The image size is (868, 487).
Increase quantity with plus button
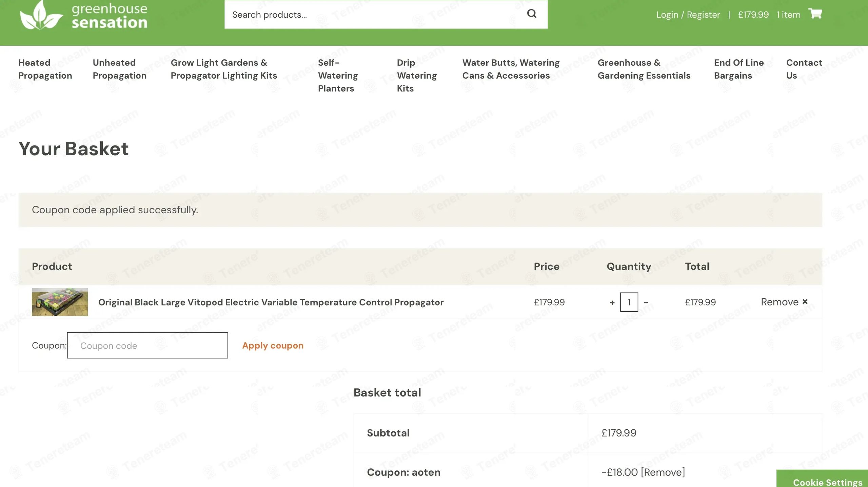612,302
